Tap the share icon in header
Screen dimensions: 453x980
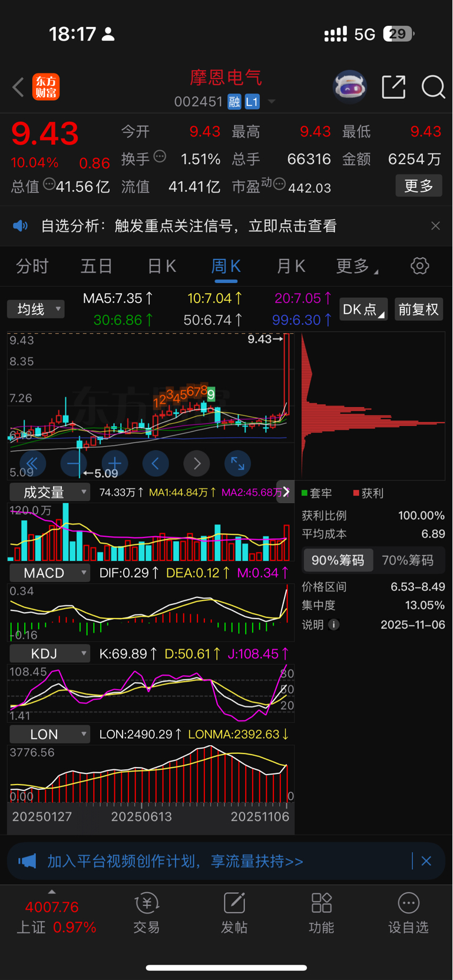(x=394, y=87)
